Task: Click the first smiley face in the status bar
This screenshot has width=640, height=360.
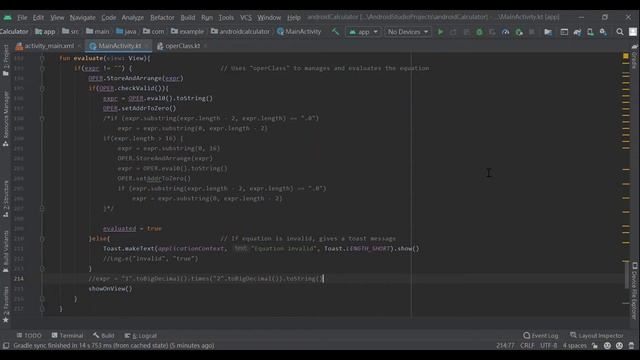Action: pyautogui.click(x=607, y=346)
